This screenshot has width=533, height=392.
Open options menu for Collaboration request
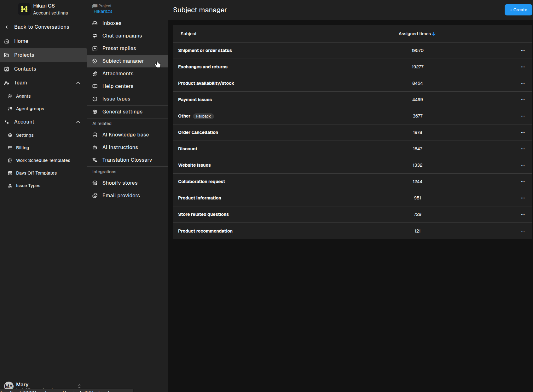523,182
